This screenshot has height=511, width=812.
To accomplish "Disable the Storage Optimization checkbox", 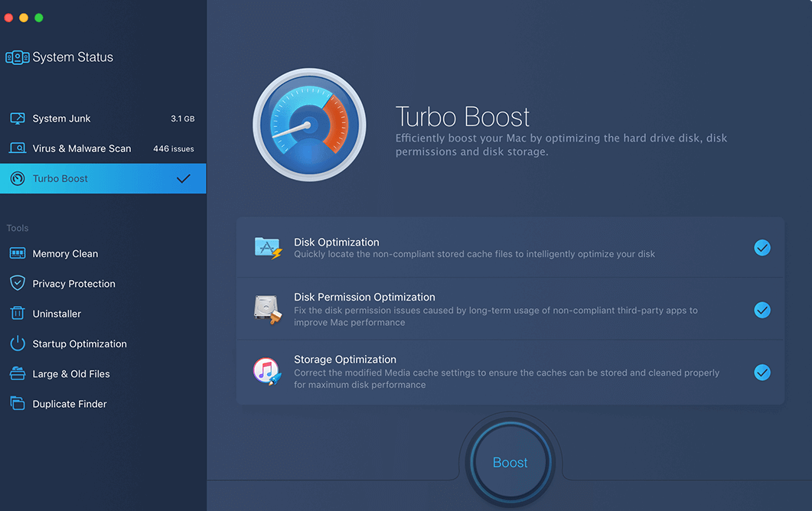I will coord(761,373).
